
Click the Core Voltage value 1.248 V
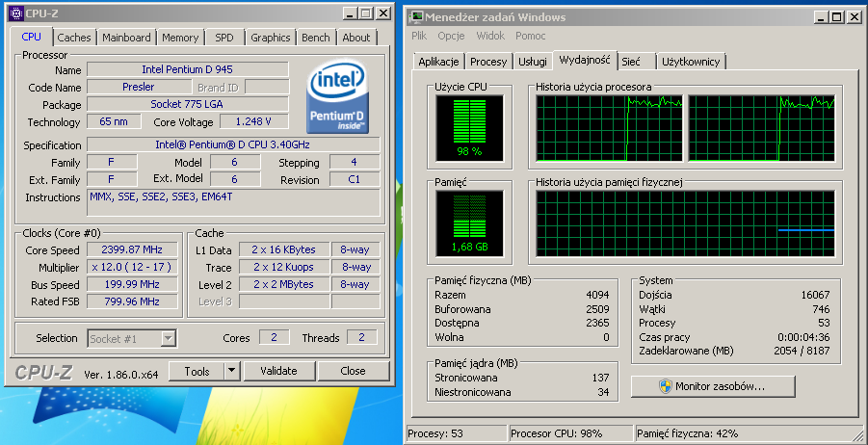coord(254,121)
